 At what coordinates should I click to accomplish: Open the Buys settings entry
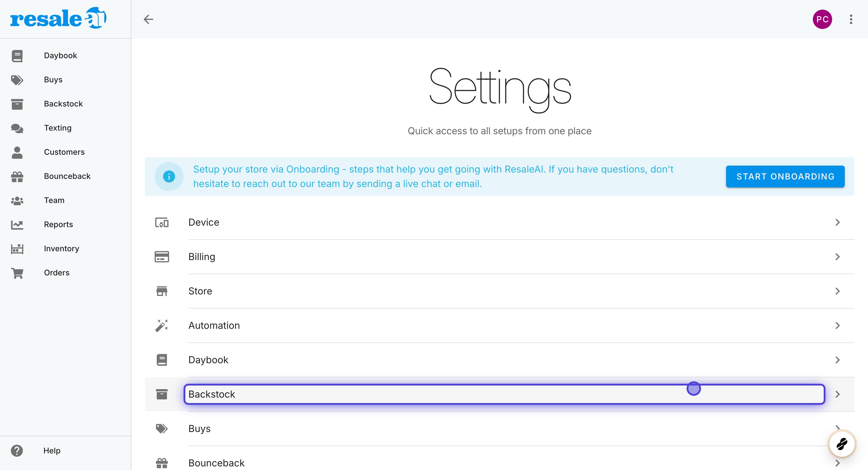(x=499, y=429)
